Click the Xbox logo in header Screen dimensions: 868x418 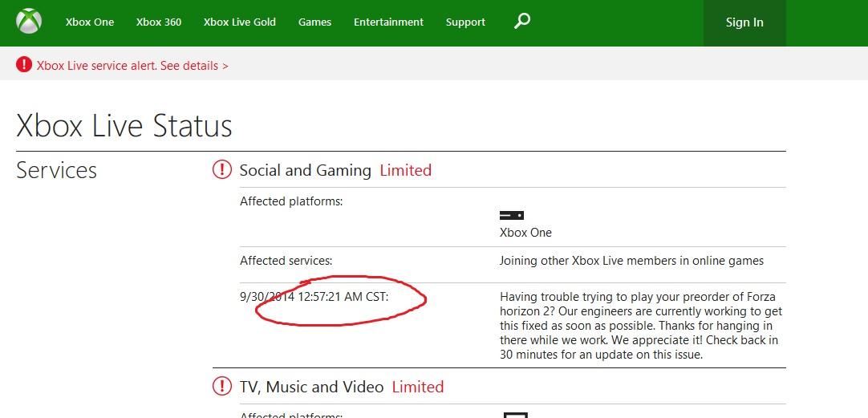coord(29,22)
